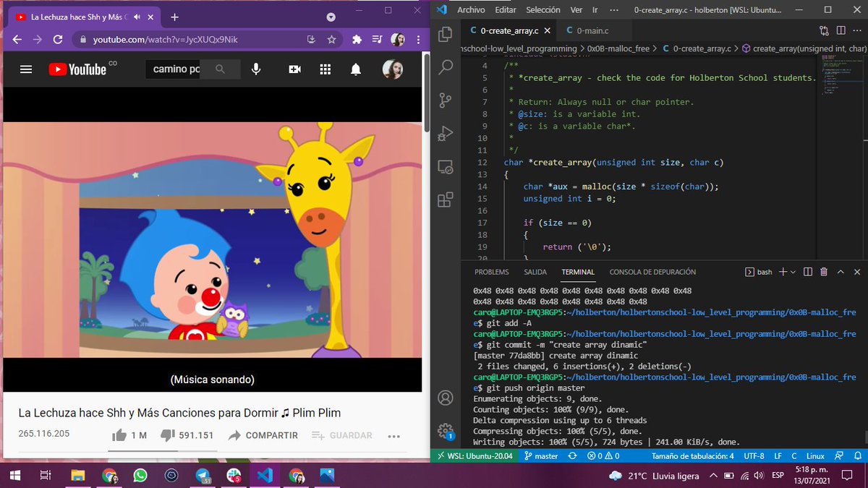Screen dimensions: 868x488
Task: Maximize the terminal panel size
Action: (x=841, y=272)
